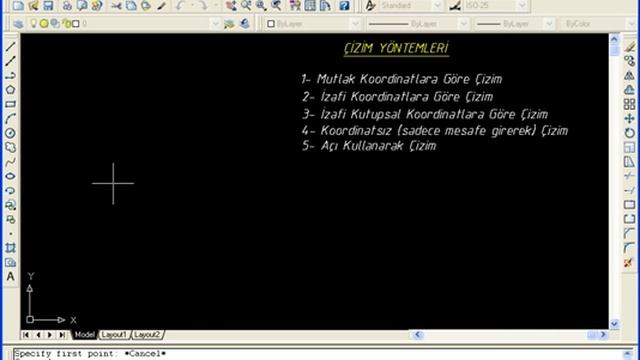Select the Multiline Text tool
The image size is (640, 360).
point(10,276)
